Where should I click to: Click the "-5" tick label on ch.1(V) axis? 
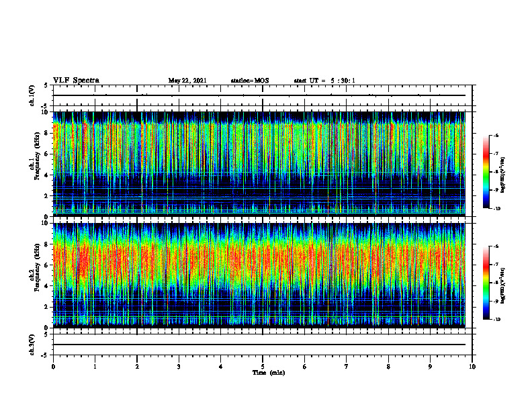point(45,106)
